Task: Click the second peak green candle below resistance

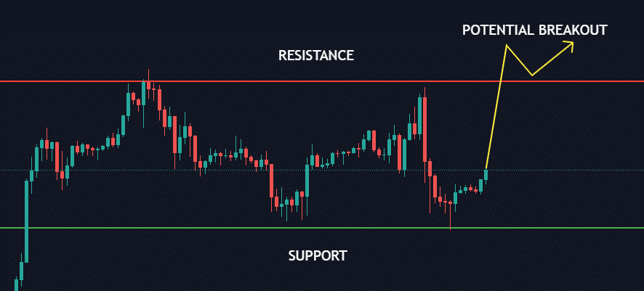Action: point(419,115)
